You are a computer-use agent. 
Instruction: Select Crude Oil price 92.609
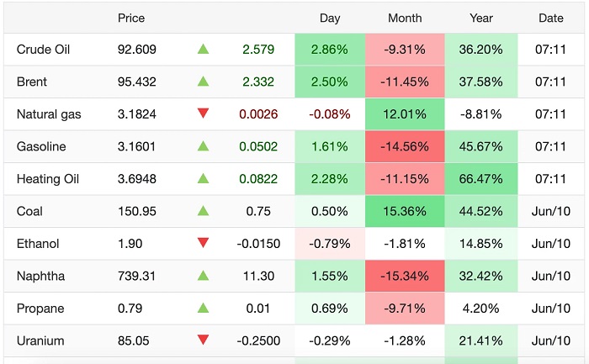[136, 50]
